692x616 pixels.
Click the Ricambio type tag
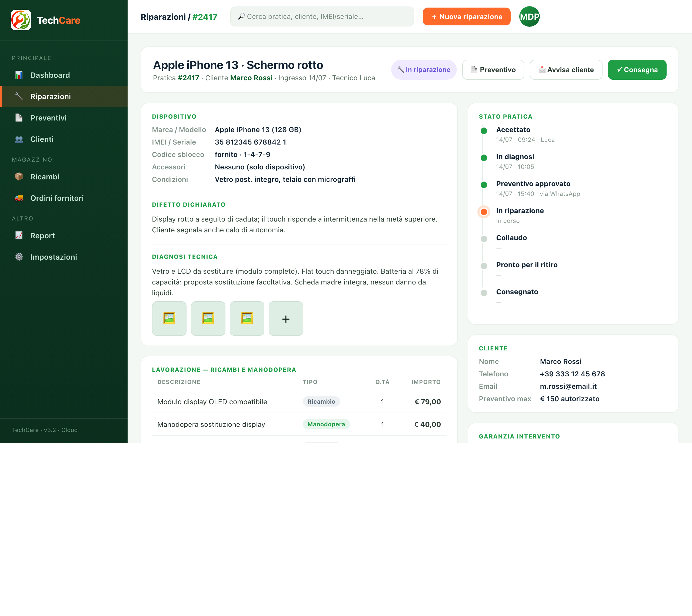point(321,402)
